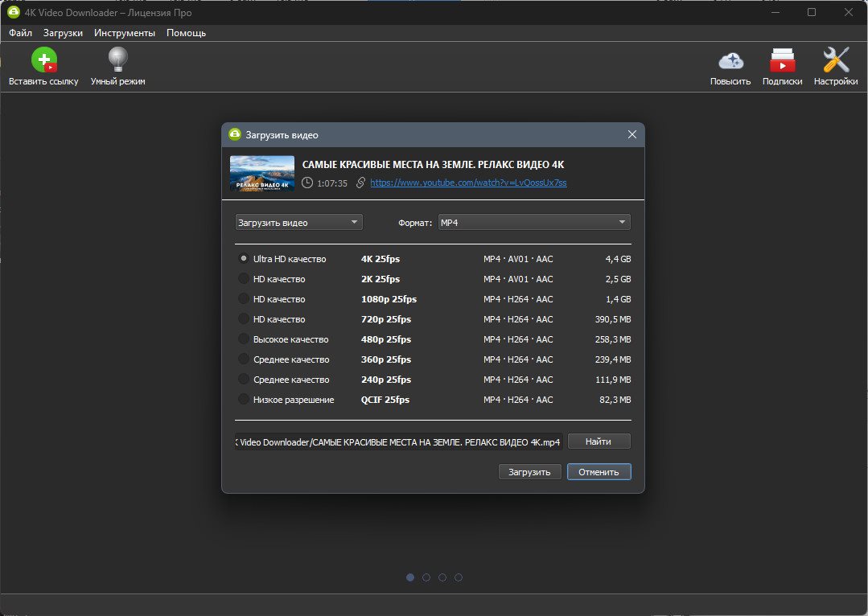The height and width of the screenshot is (616, 868).
Task: Click the chain link icon beside the URL
Action: coord(360,183)
